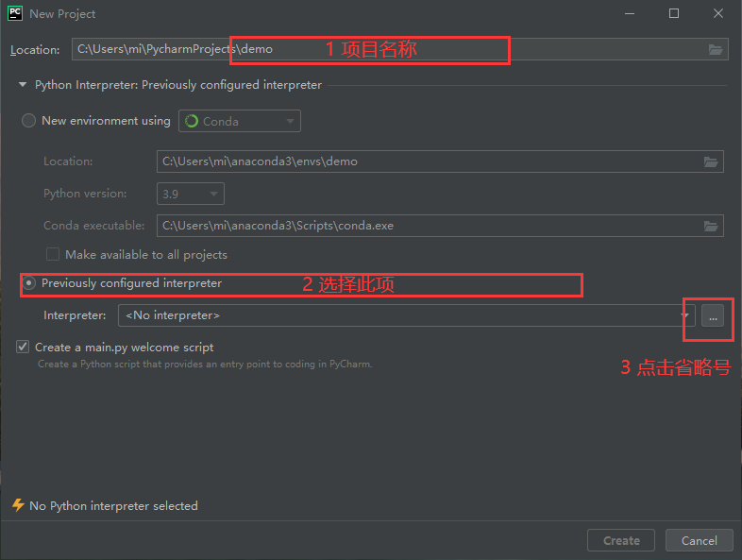
Task: Expand the No interpreter dropdown list
Action: point(406,315)
